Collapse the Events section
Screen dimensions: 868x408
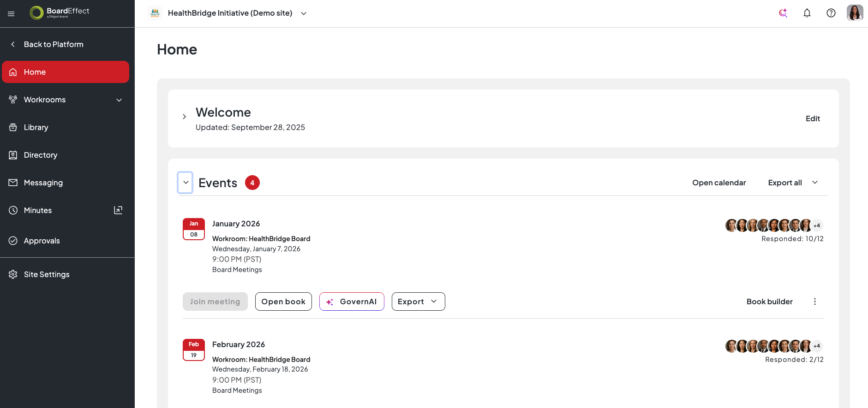click(x=186, y=183)
